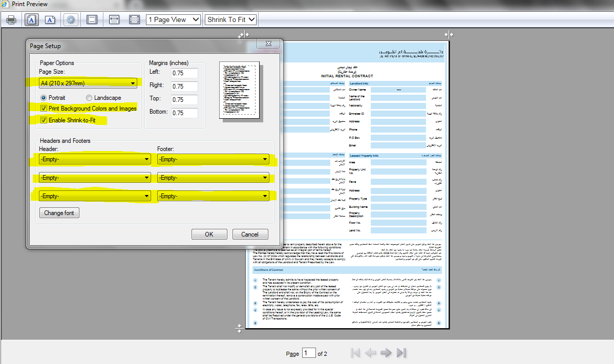The height and width of the screenshot is (364, 614).
Task: Click OK in Page Setup dialog
Action: (209, 234)
